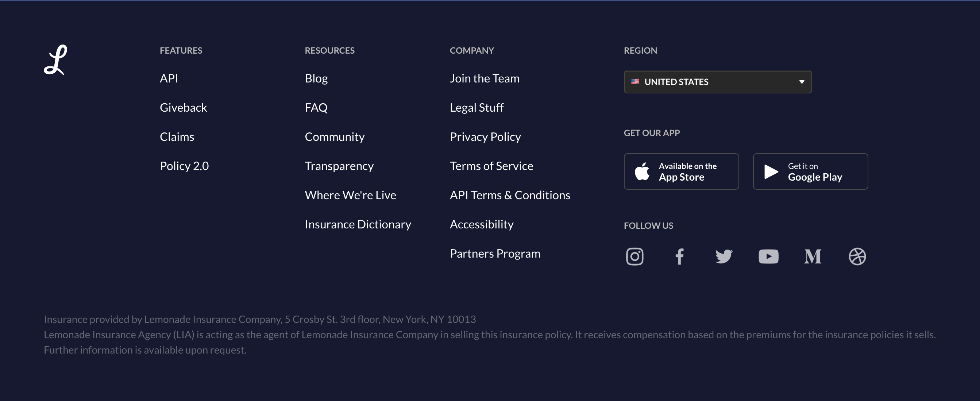980x401 pixels.
Task: Expand the United States region dropdown arrow
Action: (802, 82)
